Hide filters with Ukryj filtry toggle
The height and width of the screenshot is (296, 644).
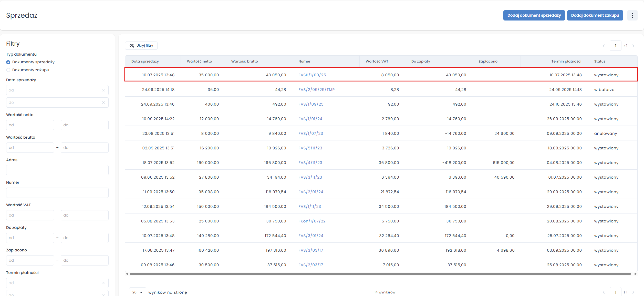pos(141,46)
